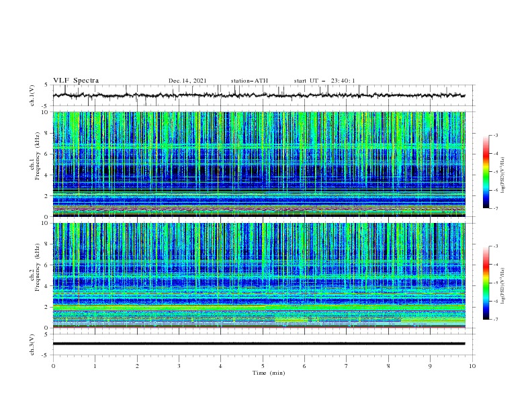532x411 pixels.
Task: Click the ch.1 spectrogram color bar
Action: point(486,172)
